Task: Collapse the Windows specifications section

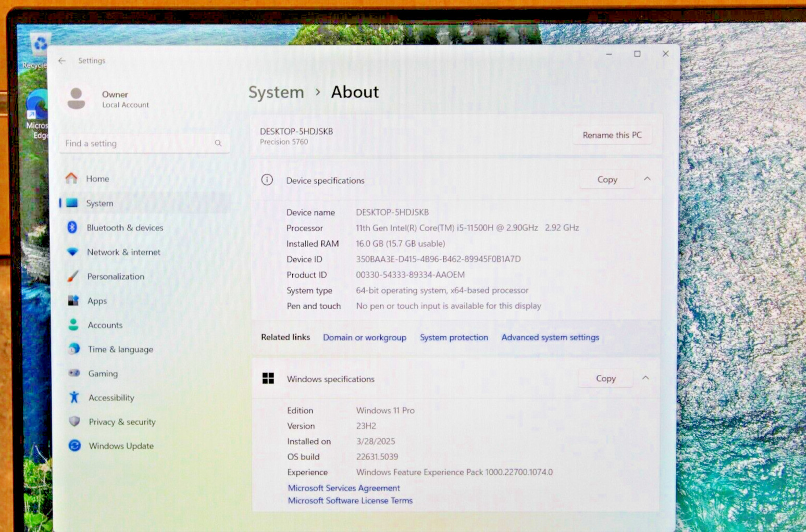Action: (646, 378)
